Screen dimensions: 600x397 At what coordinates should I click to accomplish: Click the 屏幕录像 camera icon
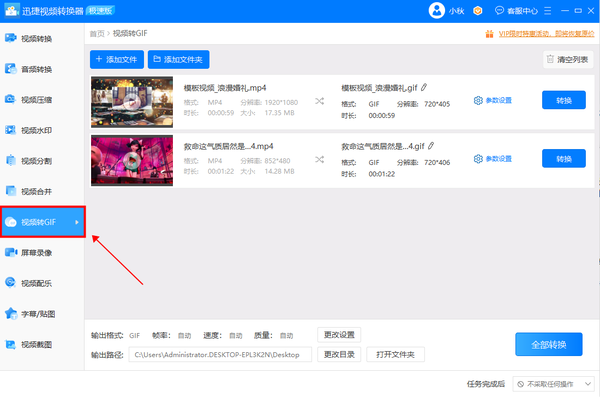[x=11, y=252]
